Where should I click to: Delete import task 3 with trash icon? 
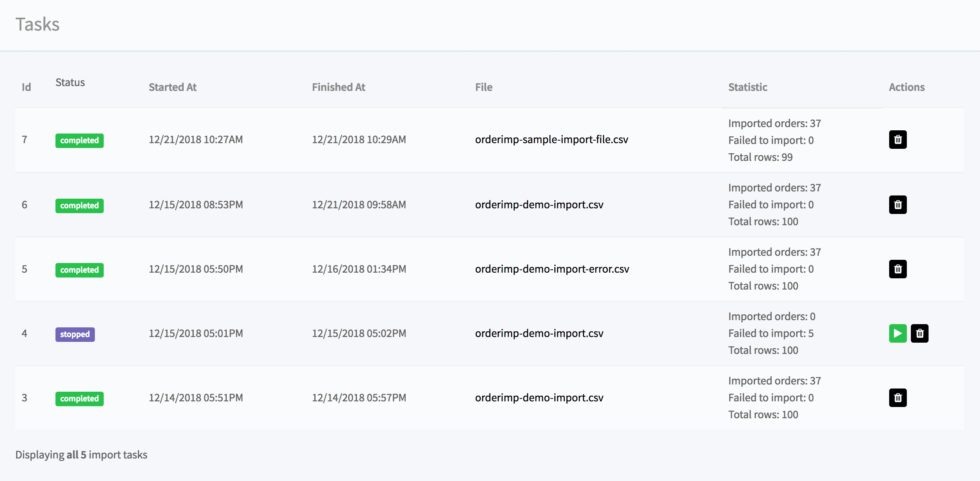[898, 398]
